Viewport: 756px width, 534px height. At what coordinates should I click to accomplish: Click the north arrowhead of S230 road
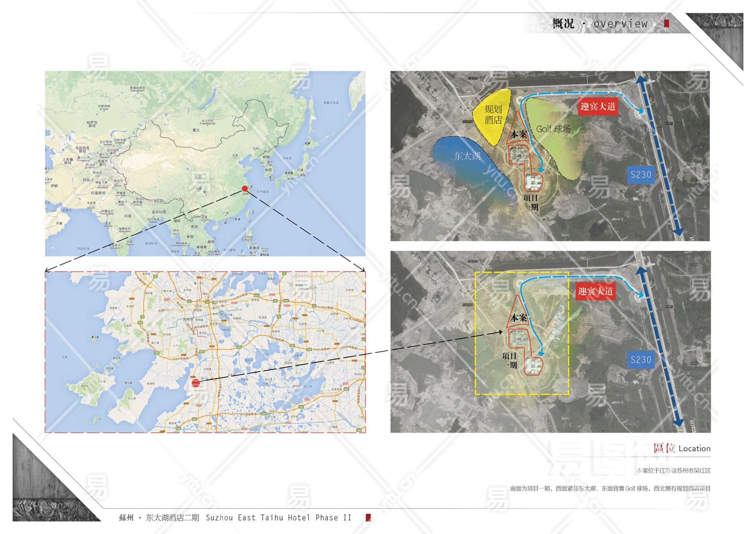640,79
